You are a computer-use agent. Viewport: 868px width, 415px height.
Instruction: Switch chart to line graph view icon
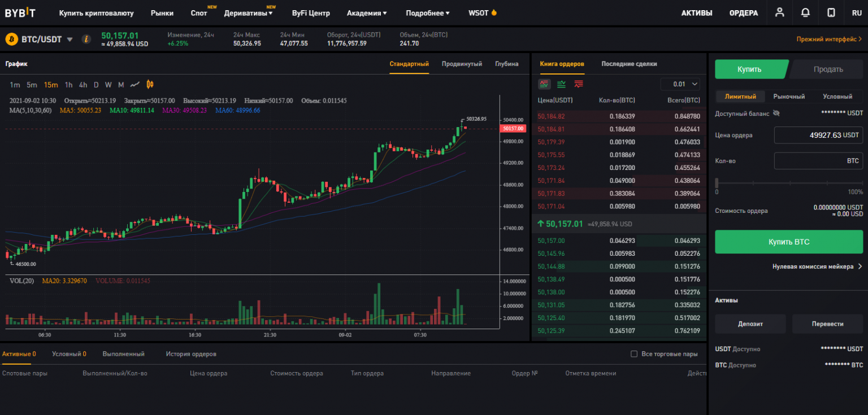pyautogui.click(x=134, y=85)
